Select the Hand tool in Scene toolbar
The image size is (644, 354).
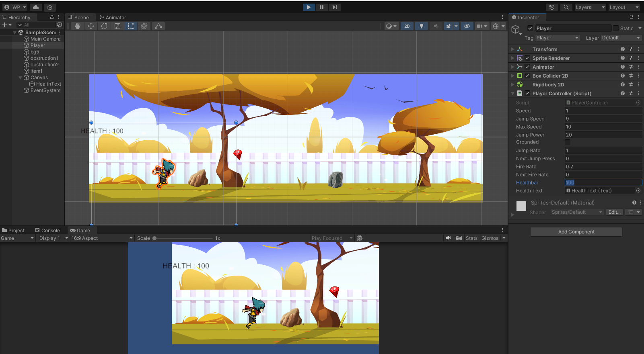tap(78, 26)
